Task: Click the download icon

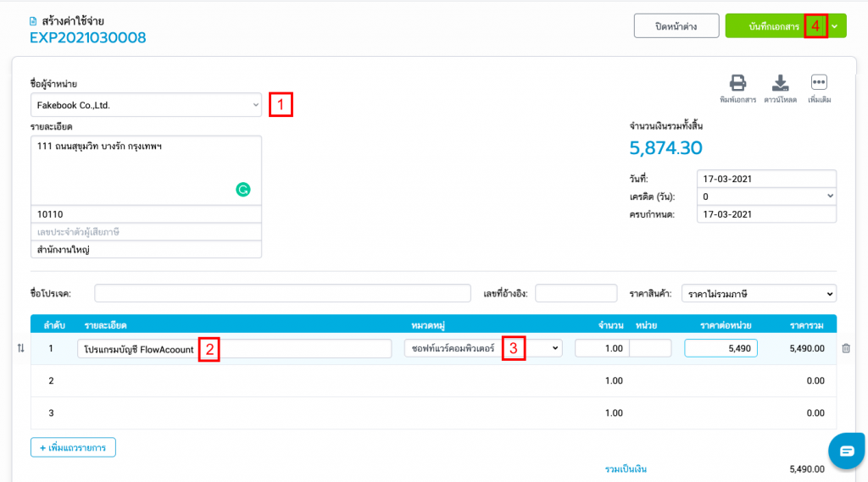Action: coord(780,83)
